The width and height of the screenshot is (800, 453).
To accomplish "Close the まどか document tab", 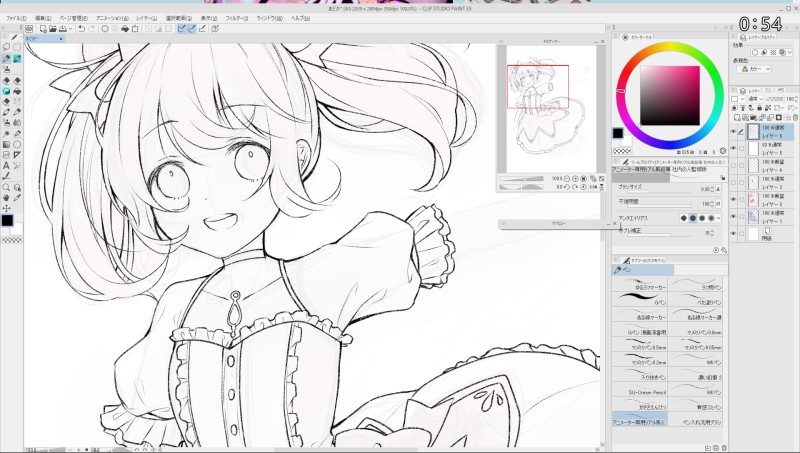I will pos(61,39).
